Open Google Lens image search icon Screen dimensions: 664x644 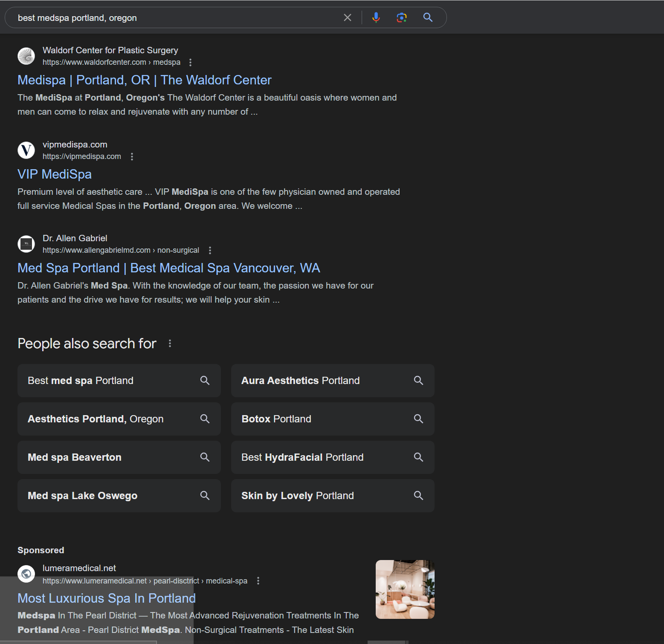[402, 17]
